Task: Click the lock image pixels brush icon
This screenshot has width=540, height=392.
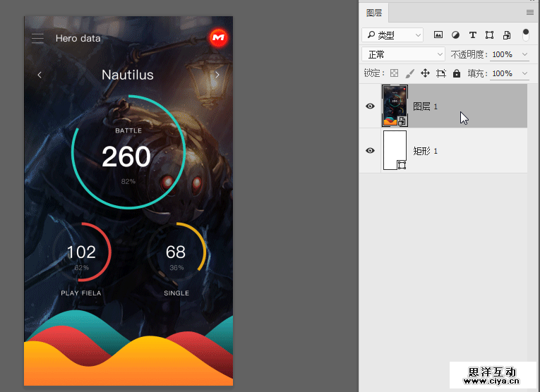Action: click(409, 73)
